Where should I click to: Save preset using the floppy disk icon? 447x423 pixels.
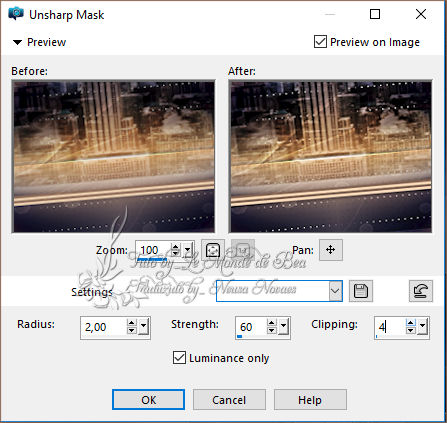click(361, 291)
